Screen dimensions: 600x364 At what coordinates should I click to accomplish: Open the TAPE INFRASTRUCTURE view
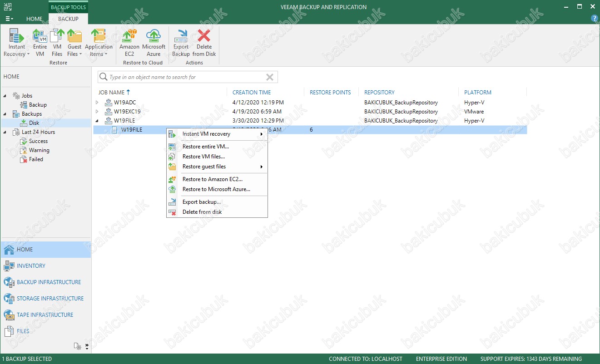(45, 315)
